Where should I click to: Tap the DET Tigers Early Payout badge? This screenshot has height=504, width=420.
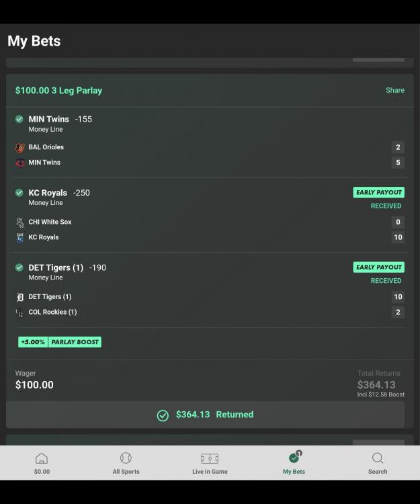(x=378, y=267)
